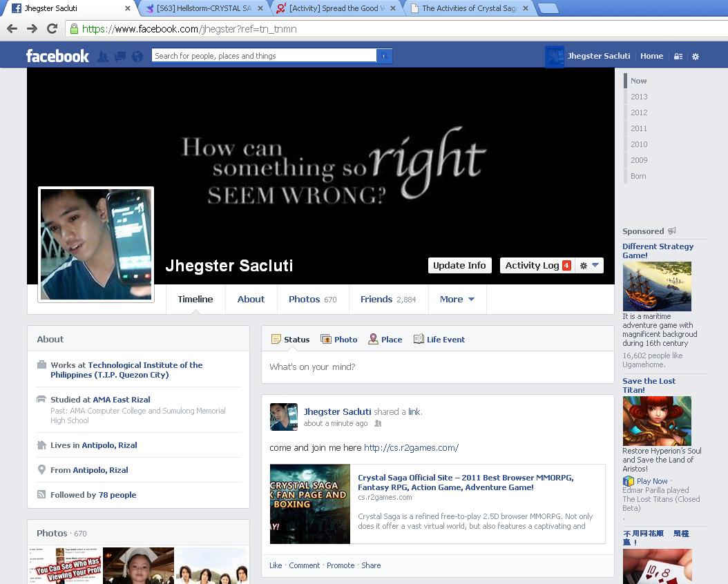Open privacy shortcuts lock icon
Screen dimensions: 728x584
pos(678,57)
